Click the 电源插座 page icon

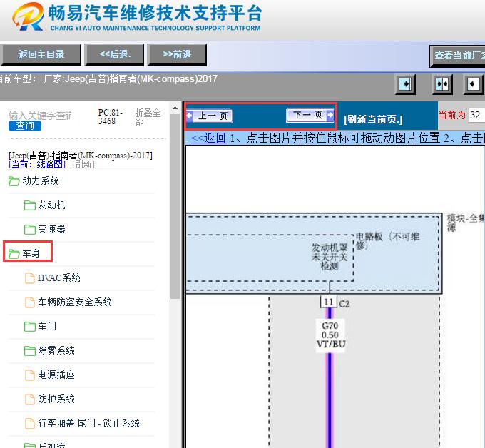point(30,375)
